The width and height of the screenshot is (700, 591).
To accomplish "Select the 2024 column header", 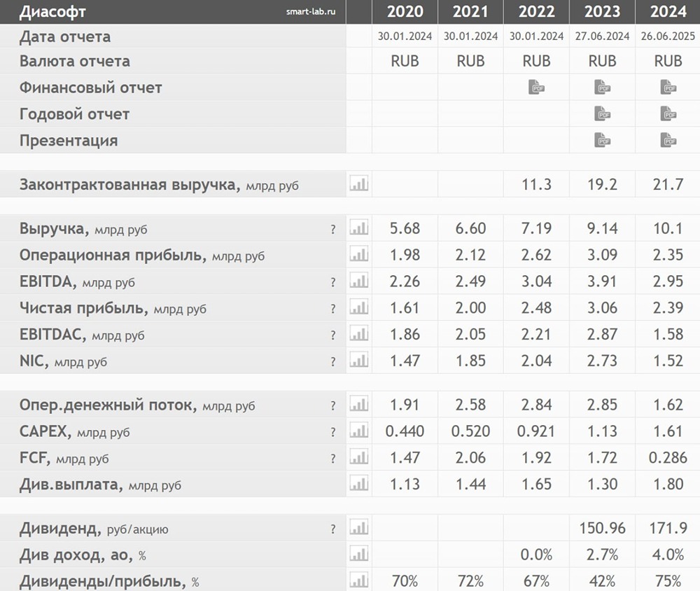I will pyautogui.click(x=668, y=12).
